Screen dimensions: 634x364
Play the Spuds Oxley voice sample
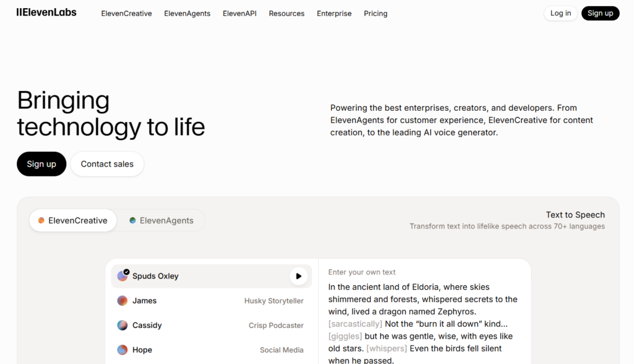coord(298,276)
